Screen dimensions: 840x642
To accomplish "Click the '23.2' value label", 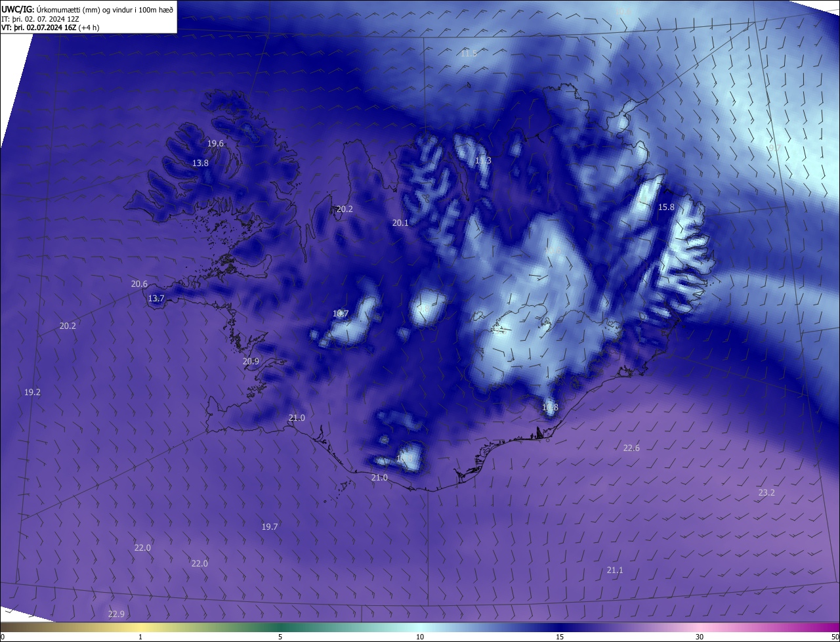I will coord(766,493).
